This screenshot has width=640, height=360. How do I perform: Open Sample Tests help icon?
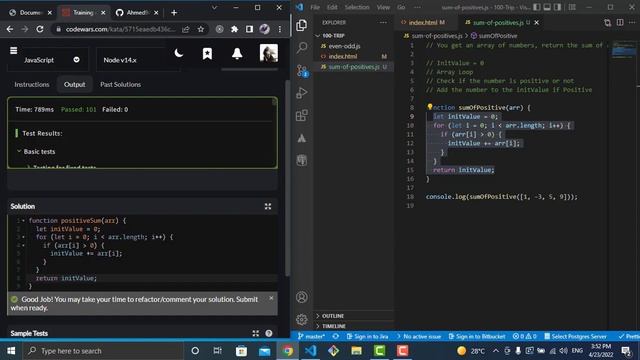coord(269,333)
